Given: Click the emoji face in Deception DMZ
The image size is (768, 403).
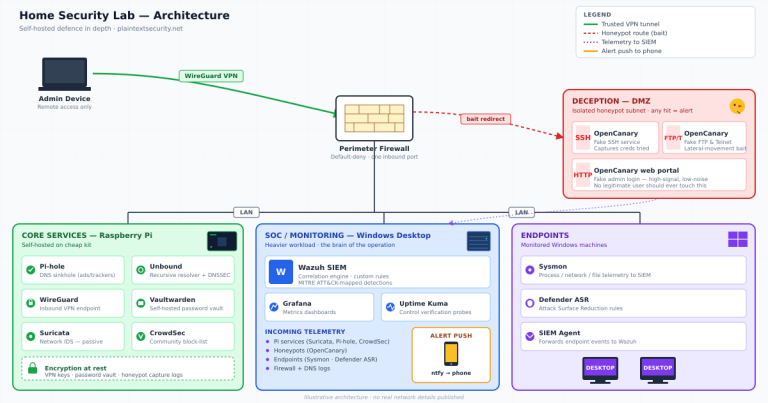Looking at the screenshot, I should tap(737, 106).
